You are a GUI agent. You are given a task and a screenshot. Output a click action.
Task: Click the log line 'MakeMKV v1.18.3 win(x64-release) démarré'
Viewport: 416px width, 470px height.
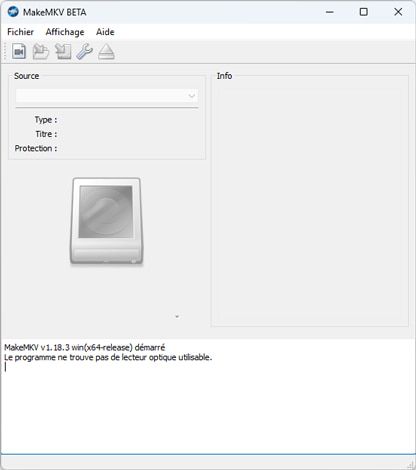[85, 347]
